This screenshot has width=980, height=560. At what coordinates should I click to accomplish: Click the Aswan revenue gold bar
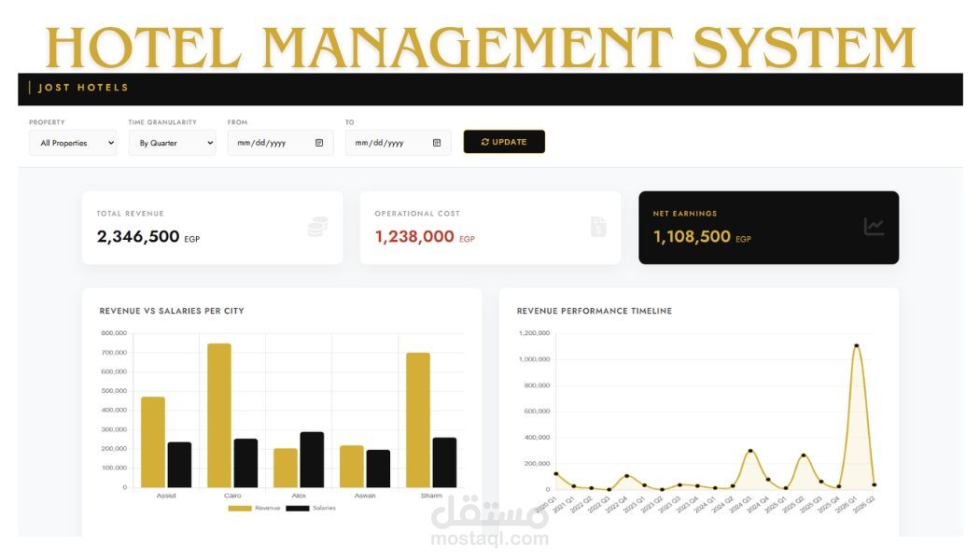[352, 467]
